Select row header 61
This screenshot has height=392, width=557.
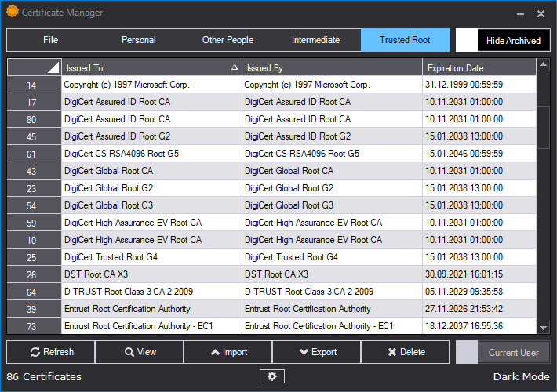coord(34,154)
